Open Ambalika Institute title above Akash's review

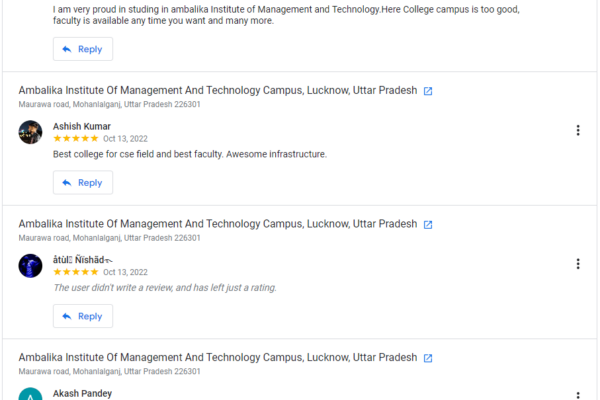point(218,357)
